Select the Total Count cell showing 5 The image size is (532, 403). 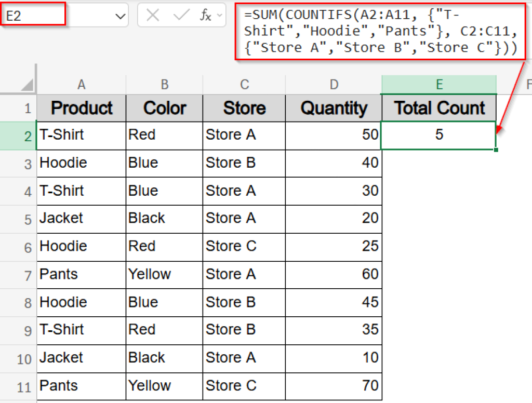pyautogui.click(x=439, y=136)
